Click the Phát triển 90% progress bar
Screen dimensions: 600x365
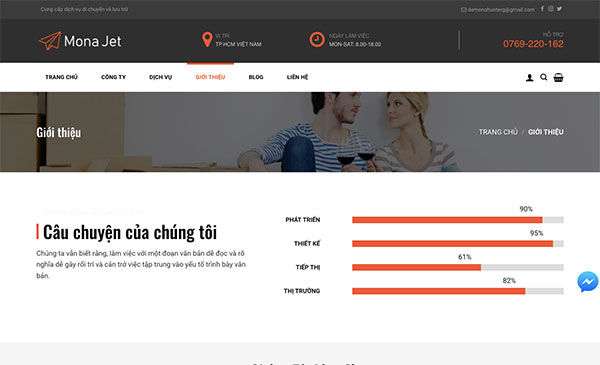click(458, 220)
